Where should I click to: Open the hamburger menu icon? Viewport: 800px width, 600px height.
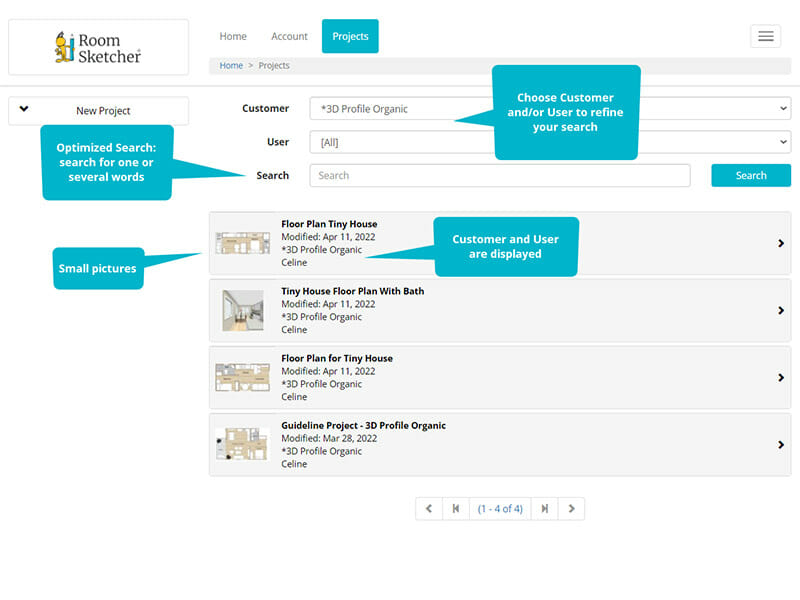pyautogui.click(x=765, y=36)
